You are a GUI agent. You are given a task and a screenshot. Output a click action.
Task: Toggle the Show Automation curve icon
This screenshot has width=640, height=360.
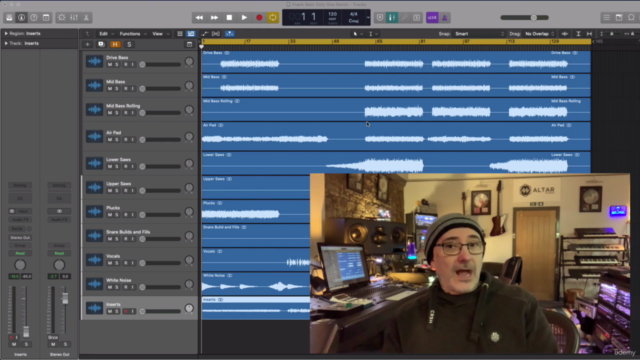coord(204,34)
